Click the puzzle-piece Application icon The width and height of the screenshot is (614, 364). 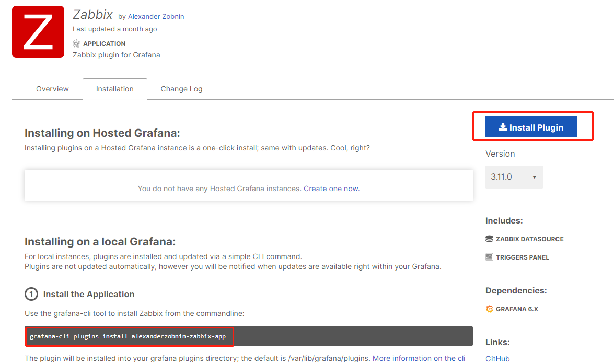point(77,43)
